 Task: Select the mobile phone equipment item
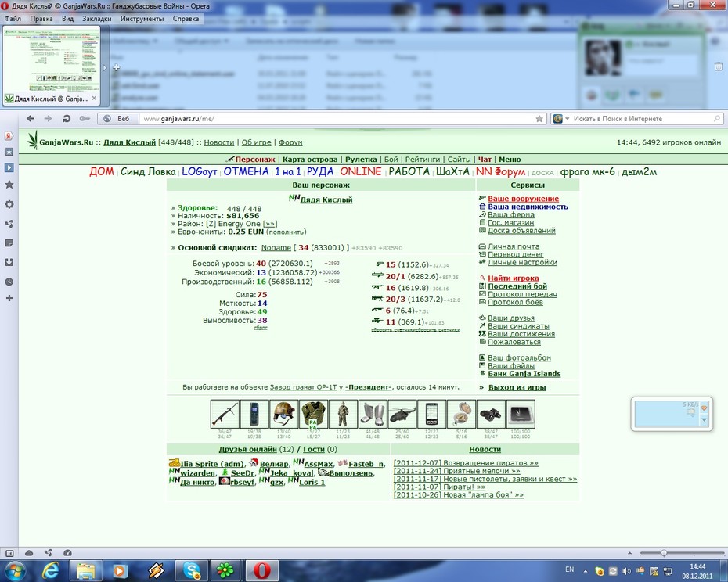[254, 414]
